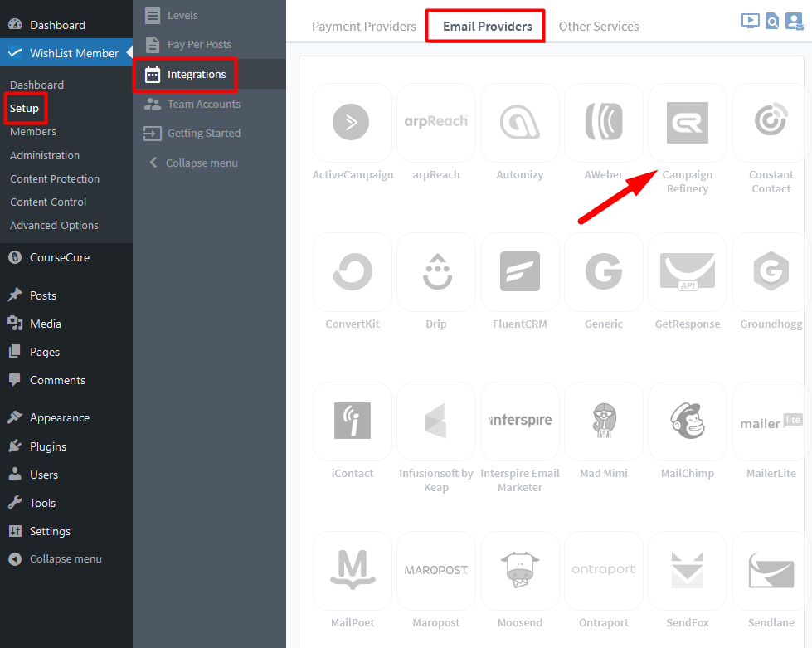Select the Automizy provider icon
Viewport: 812px width, 648px height.
(520, 123)
